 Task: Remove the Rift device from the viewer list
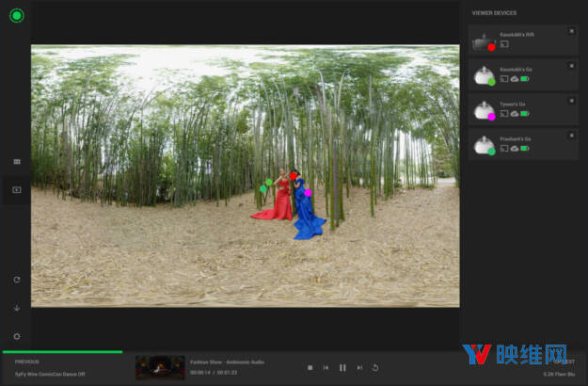tap(571, 31)
